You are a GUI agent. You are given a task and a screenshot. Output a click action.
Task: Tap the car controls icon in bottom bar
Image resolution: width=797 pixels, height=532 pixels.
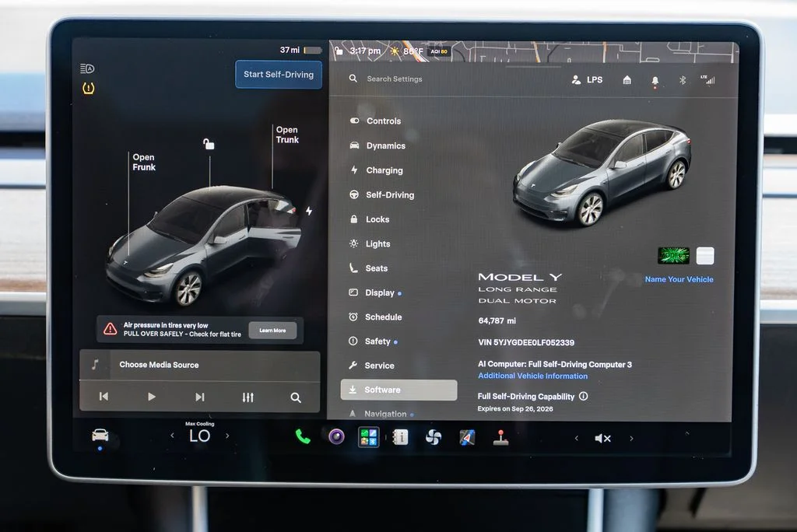(100, 435)
